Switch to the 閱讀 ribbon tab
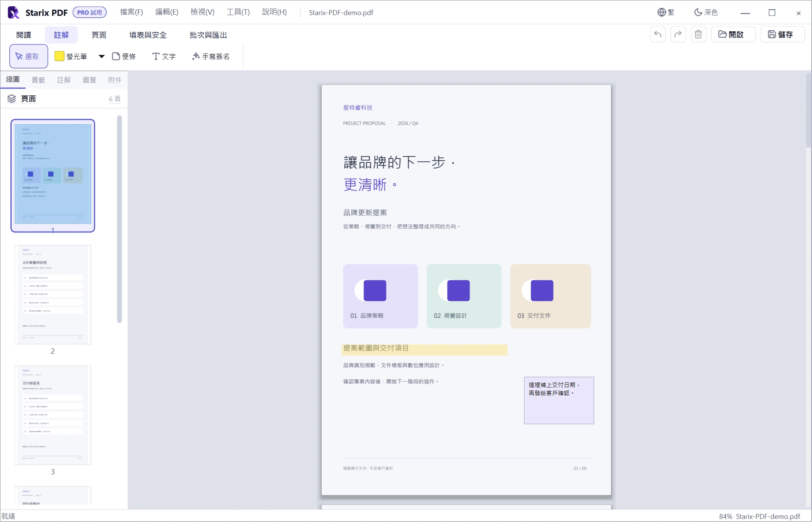The height and width of the screenshot is (522, 812). coord(24,35)
